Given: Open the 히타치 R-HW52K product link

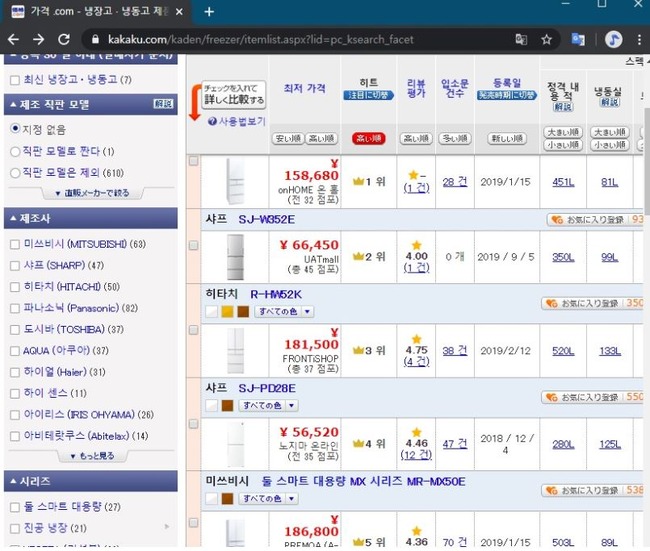Looking at the screenshot, I should 276,294.
